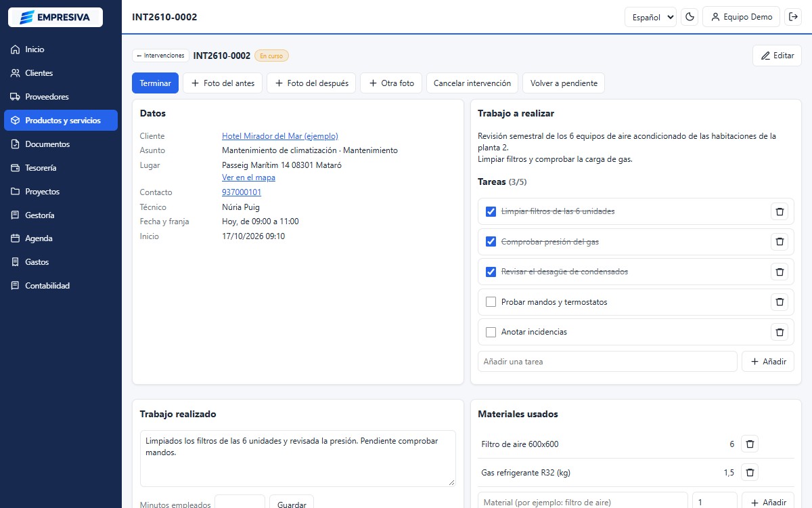Delete the 'Anotar incidencias' task
This screenshot has height=508, width=812.
tap(780, 332)
